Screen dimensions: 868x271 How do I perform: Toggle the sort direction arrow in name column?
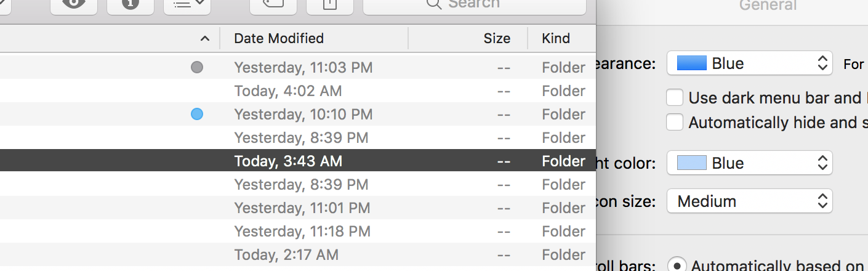coord(205,39)
